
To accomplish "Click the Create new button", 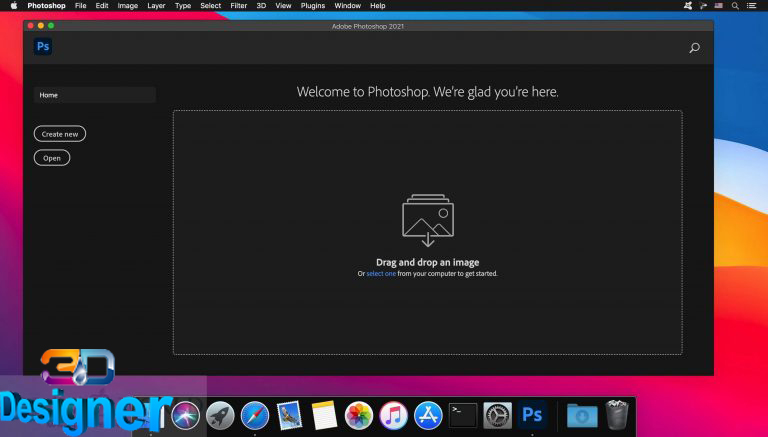I will point(60,134).
